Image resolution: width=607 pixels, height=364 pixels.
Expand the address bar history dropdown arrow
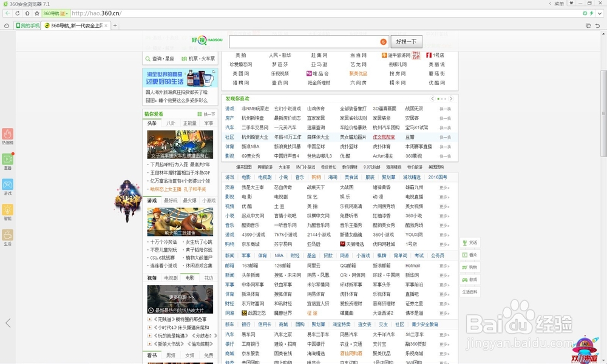tap(600, 13)
